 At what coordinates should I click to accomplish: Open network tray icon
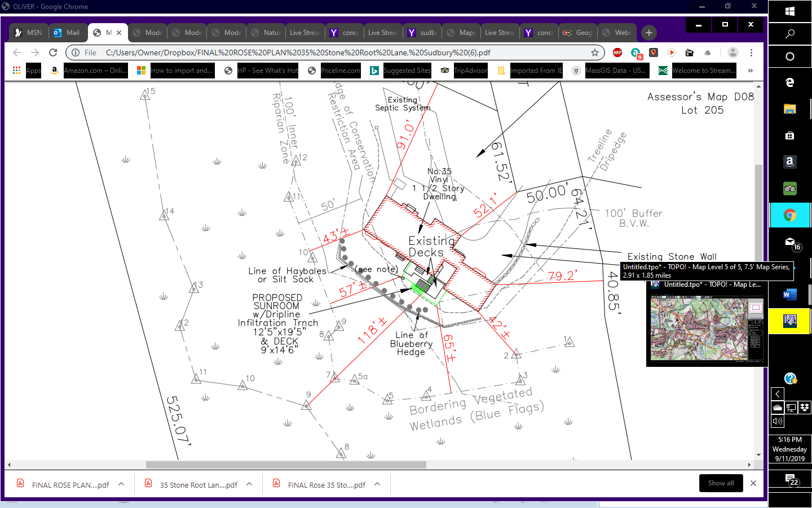coord(791,407)
